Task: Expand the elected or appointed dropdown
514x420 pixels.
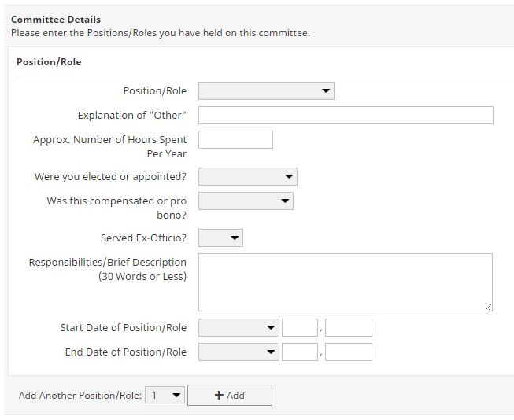Action: pyautogui.click(x=247, y=177)
